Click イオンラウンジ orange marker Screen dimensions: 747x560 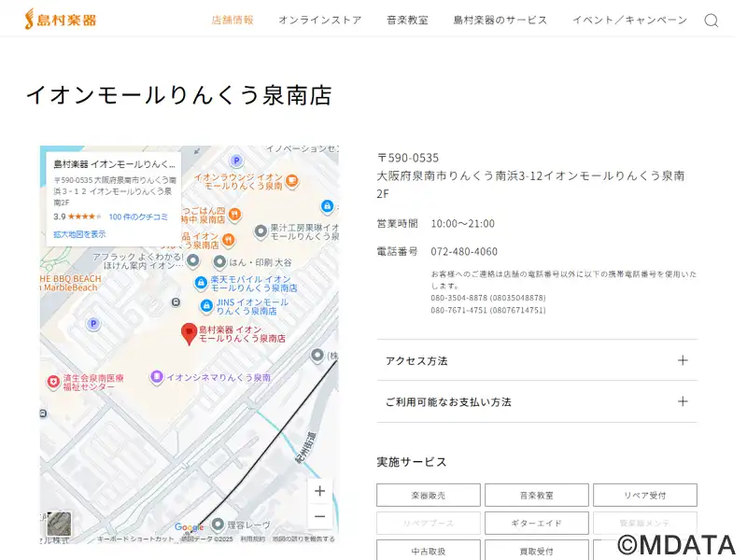click(x=291, y=181)
